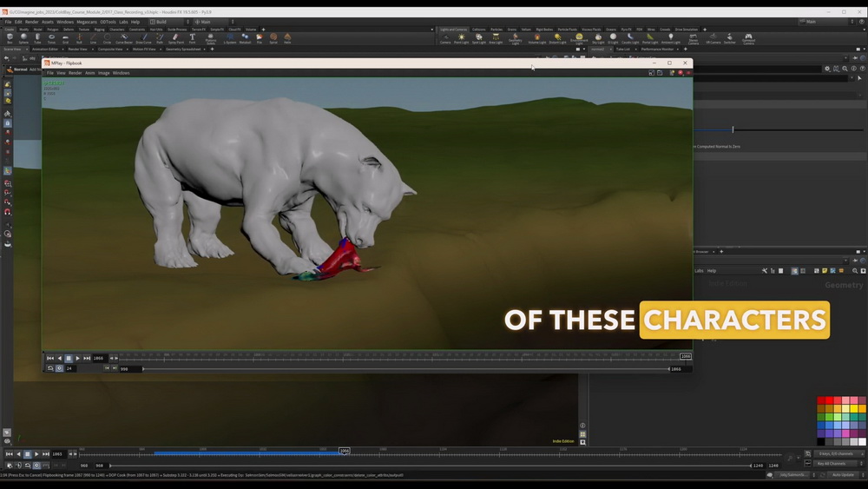Click the MPlay current frame field
This screenshot has width=868, height=489.
point(99,359)
